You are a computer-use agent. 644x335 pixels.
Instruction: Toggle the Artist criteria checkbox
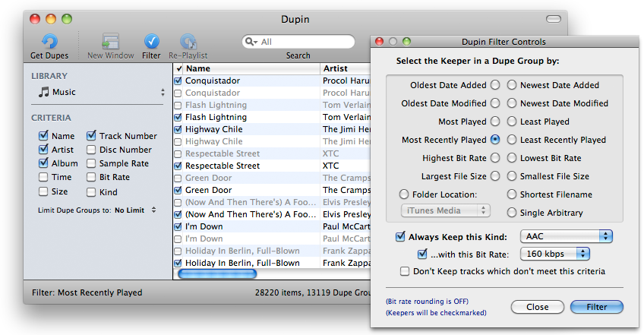coord(43,149)
